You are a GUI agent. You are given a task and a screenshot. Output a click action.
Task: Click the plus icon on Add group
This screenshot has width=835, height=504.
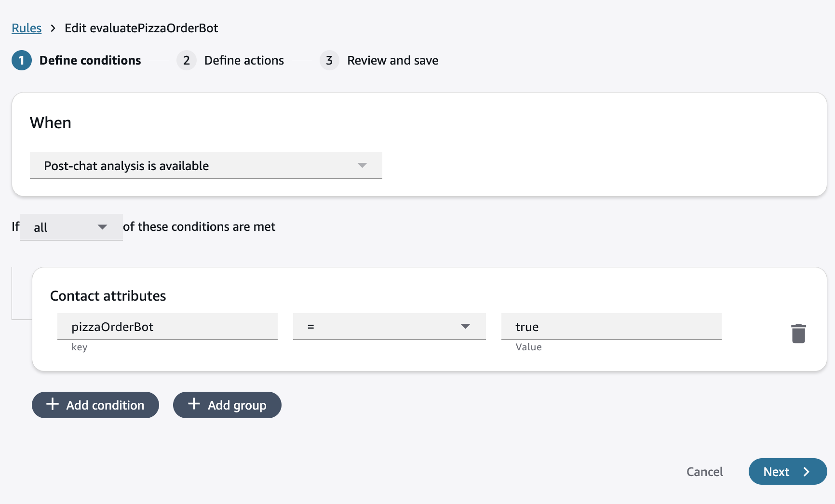point(194,404)
